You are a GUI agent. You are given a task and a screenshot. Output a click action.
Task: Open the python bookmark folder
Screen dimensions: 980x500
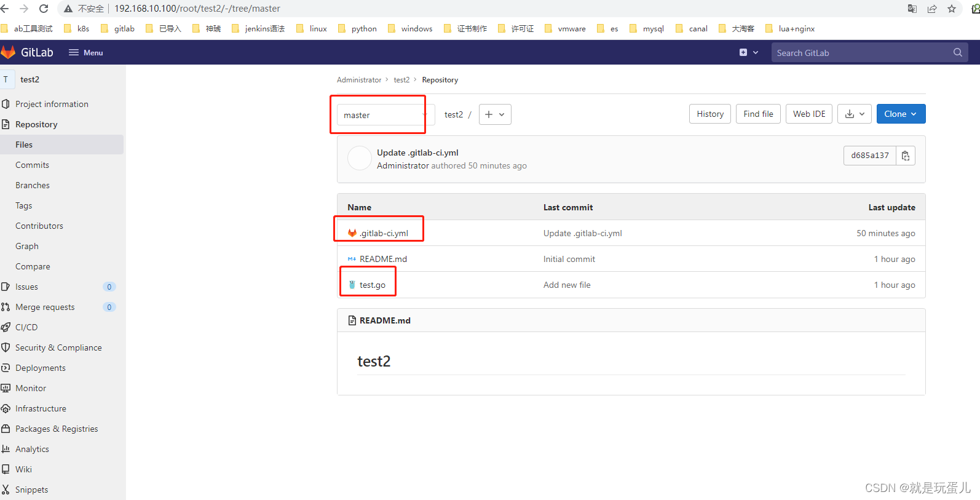[357, 28]
